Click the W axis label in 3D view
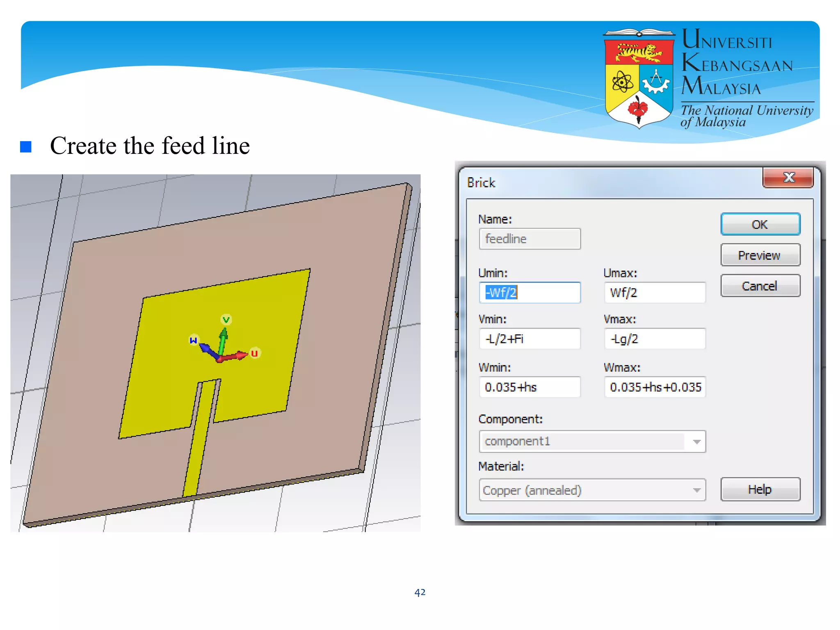Image resolution: width=840 pixels, height=630 pixels. click(193, 340)
